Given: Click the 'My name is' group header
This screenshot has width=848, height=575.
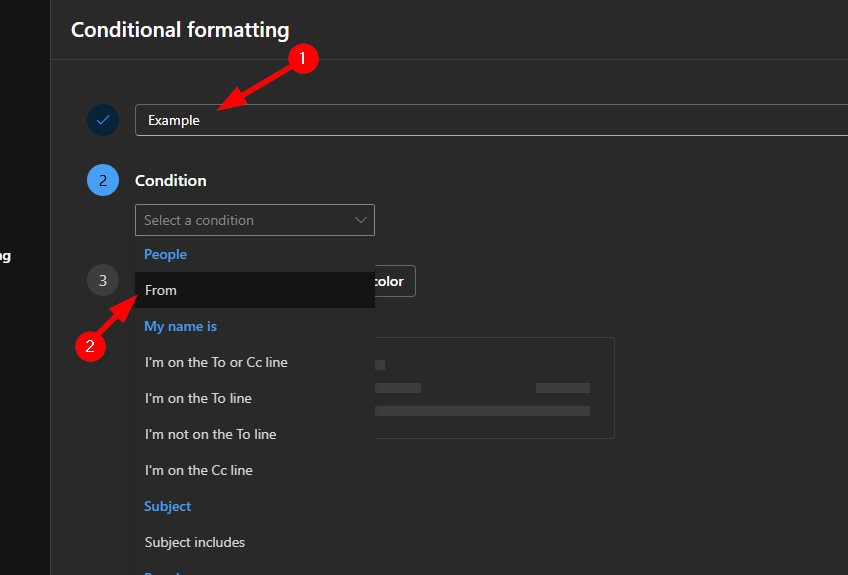Looking at the screenshot, I should pos(181,326).
